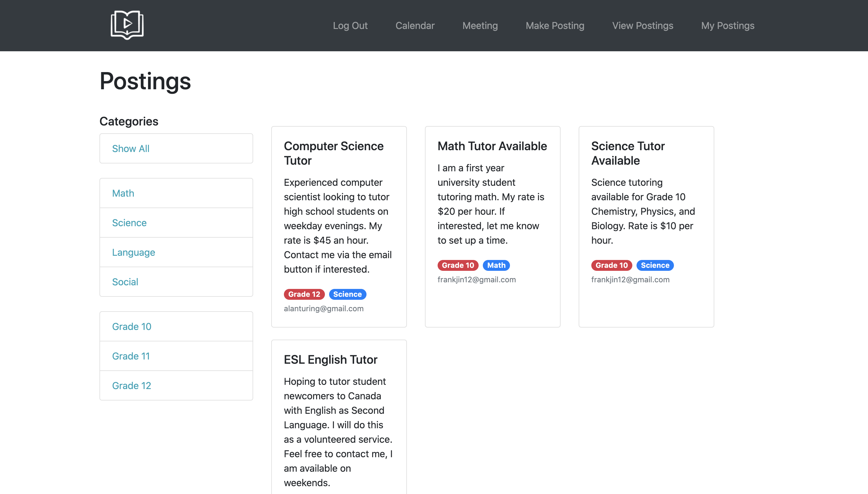This screenshot has height=494, width=868.
Task: Click the blue Math badge on Math Tutor card
Action: (x=496, y=265)
